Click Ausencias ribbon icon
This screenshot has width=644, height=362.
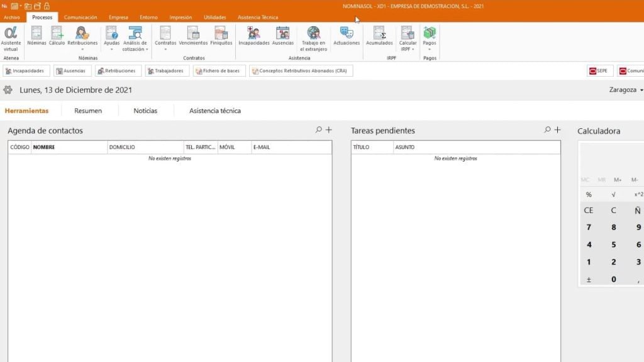(282, 36)
